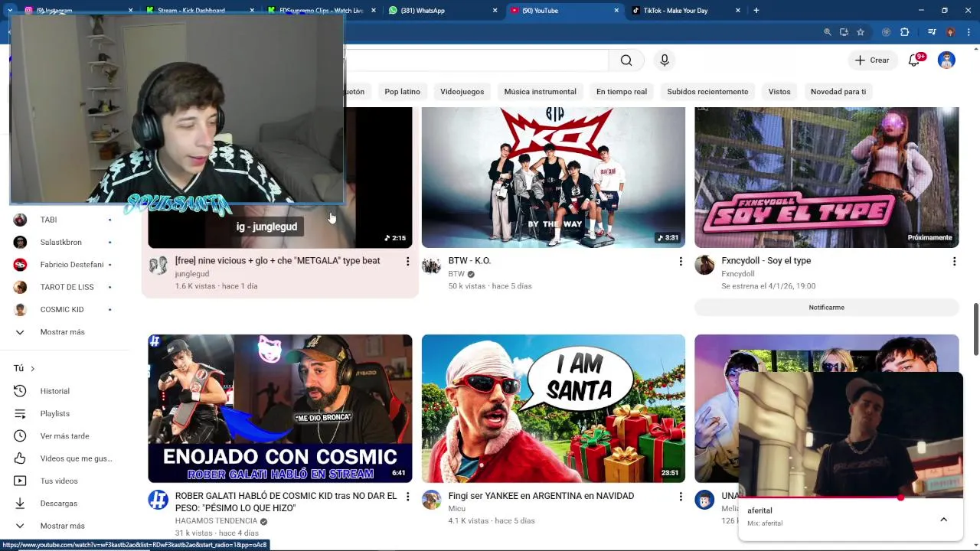Screen dimensions: 980x551
Task: Select the Novedad para ti filter chip
Action: [838, 92]
